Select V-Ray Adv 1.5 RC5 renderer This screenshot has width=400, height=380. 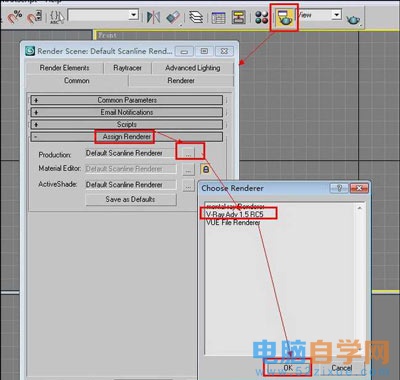[235, 214]
